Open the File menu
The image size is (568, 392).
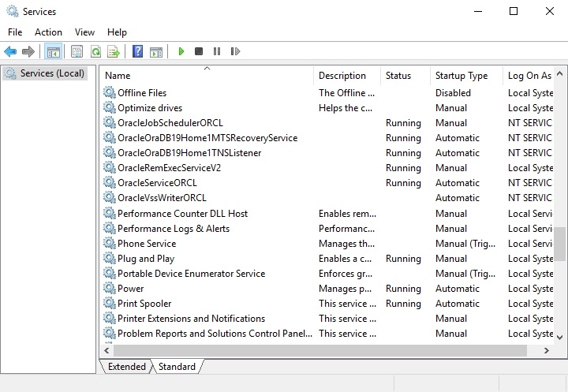coord(15,32)
